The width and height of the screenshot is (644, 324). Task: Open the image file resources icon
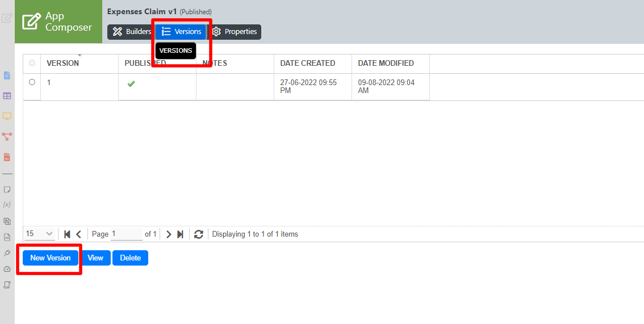pos(7,237)
